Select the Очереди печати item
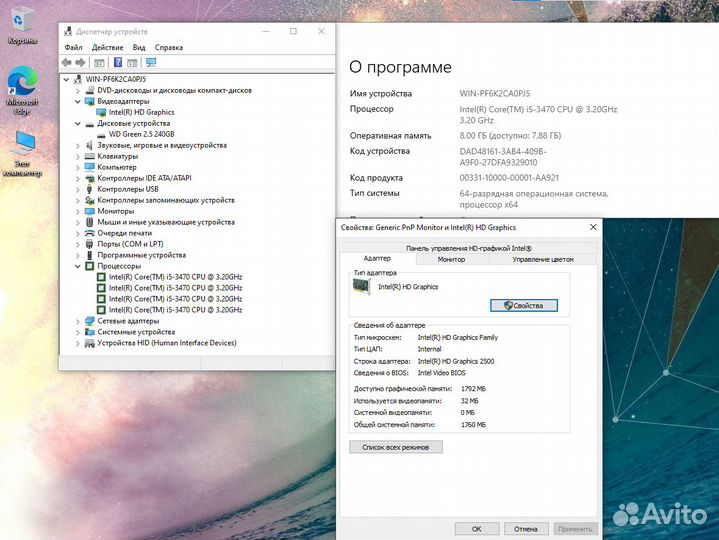The height and width of the screenshot is (540, 719). 124,233
